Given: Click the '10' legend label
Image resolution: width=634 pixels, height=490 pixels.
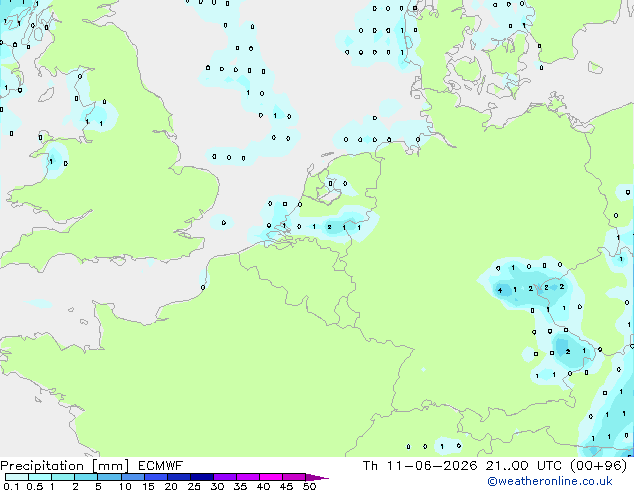Looking at the screenshot, I should coord(125,486).
